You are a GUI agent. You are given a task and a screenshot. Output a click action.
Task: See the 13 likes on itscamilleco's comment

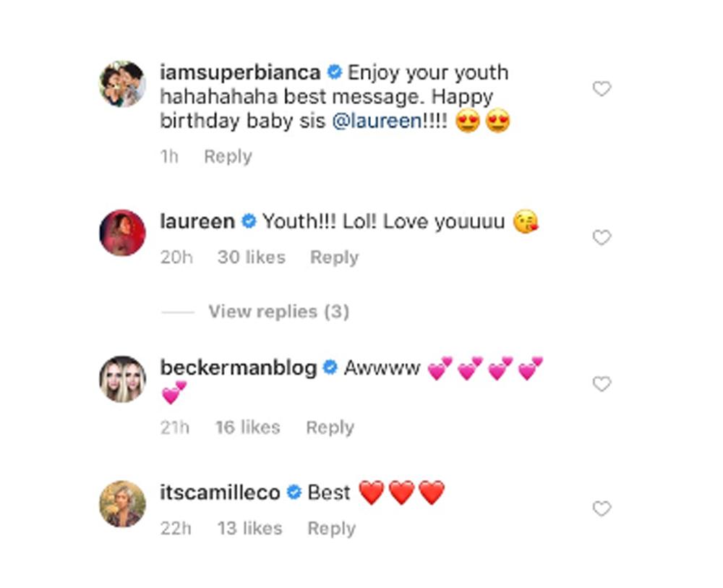pos(249,529)
